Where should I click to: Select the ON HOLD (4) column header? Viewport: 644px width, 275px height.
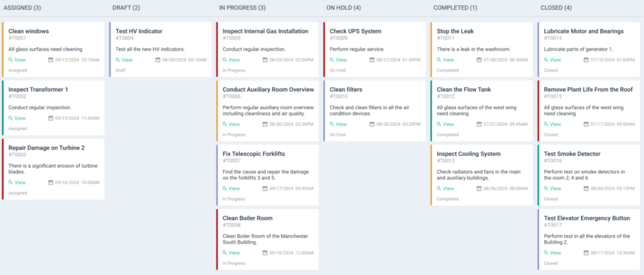pyautogui.click(x=344, y=8)
